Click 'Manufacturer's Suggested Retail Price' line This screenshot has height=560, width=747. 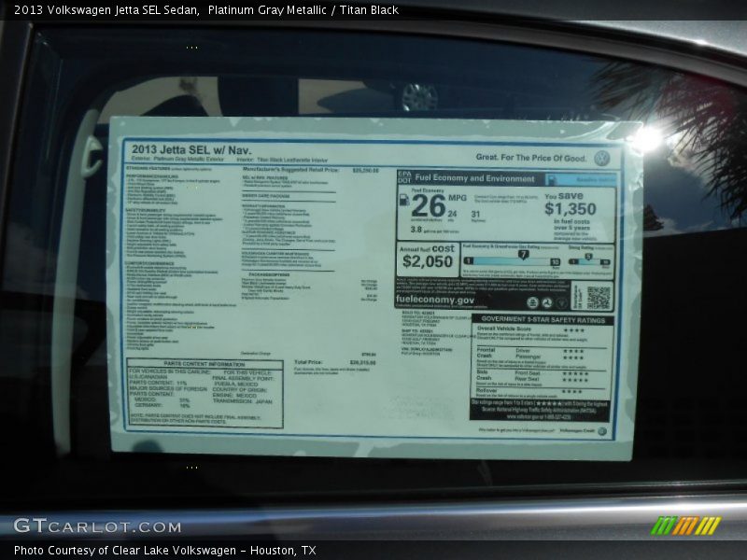[x=310, y=170]
